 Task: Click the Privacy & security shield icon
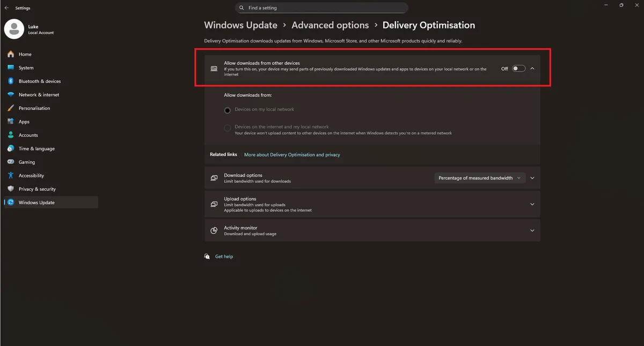(11, 189)
